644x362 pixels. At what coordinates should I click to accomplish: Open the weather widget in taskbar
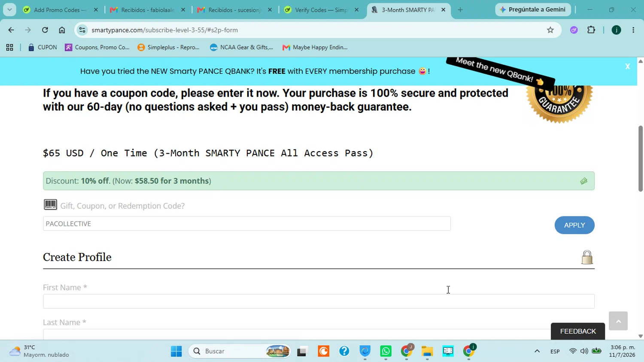click(39, 351)
